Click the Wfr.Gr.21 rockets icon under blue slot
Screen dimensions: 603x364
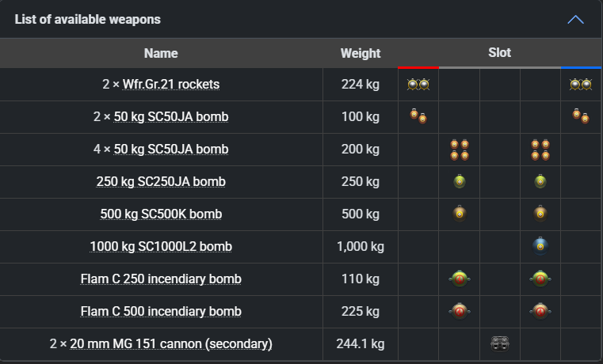point(581,84)
